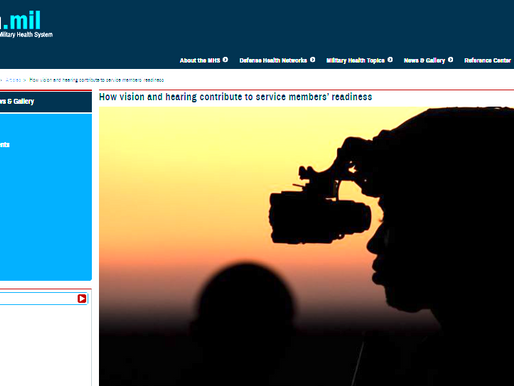Image resolution: width=514 pixels, height=386 pixels.
Task: Expand the About the MHS arrow icon
Action: tap(225, 60)
